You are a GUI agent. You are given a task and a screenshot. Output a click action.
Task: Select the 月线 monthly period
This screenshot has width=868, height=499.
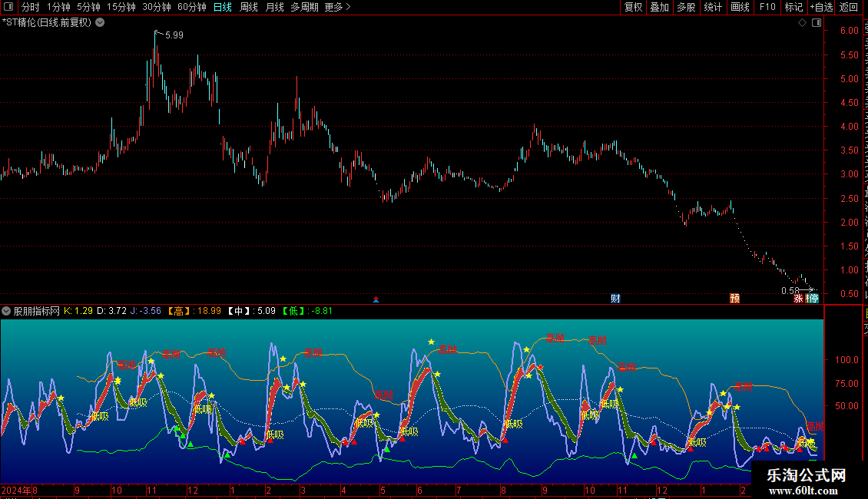[x=274, y=7]
